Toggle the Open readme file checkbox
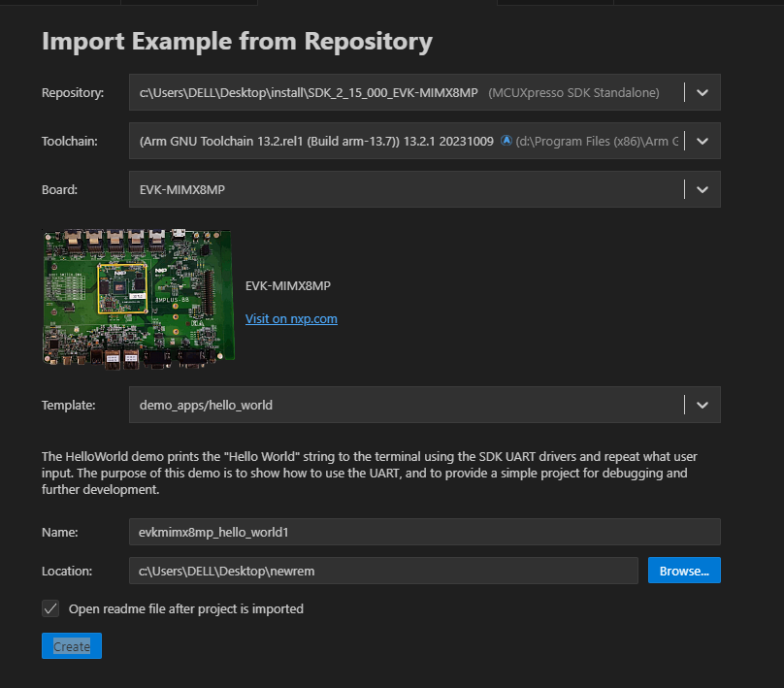Screen dimensions: 784x688 50,608
